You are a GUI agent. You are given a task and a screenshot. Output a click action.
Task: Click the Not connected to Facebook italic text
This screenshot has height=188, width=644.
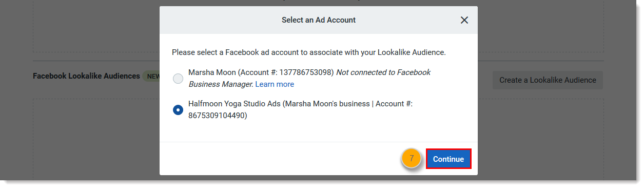(x=383, y=72)
